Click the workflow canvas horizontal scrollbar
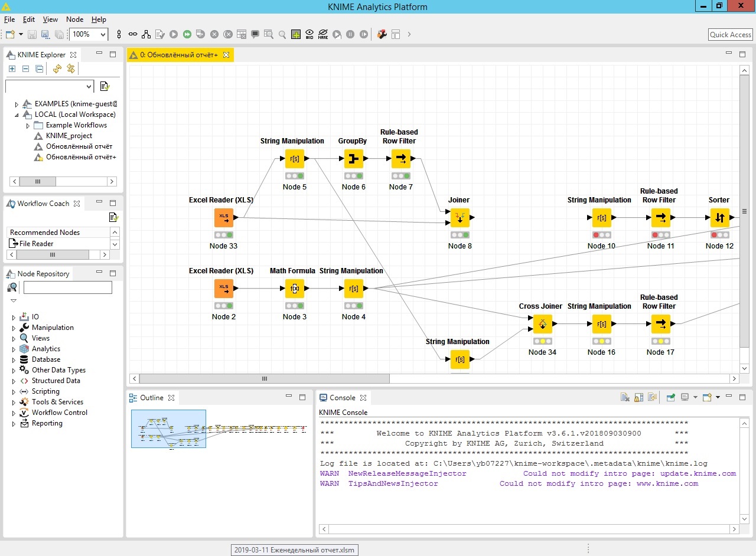 click(x=264, y=379)
